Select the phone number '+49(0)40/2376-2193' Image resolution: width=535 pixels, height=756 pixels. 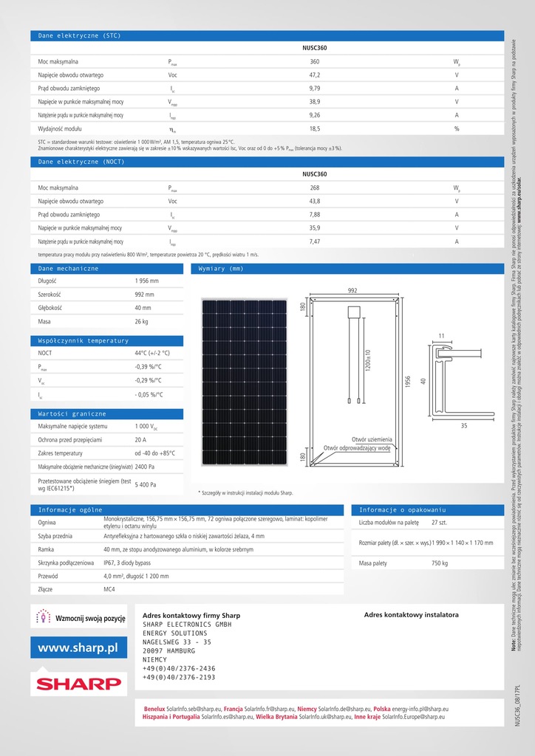pyautogui.click(x=179, y=678)
